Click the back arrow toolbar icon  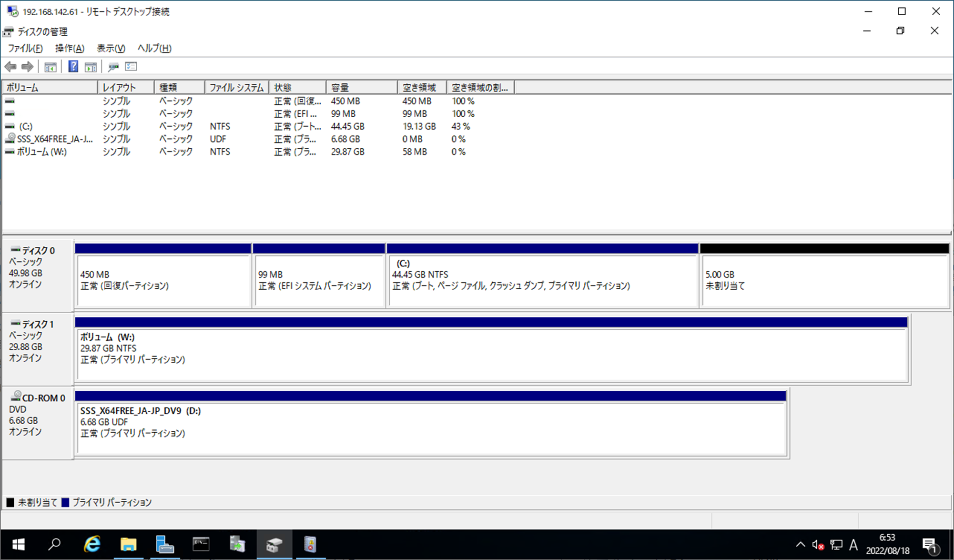(10, 67)
